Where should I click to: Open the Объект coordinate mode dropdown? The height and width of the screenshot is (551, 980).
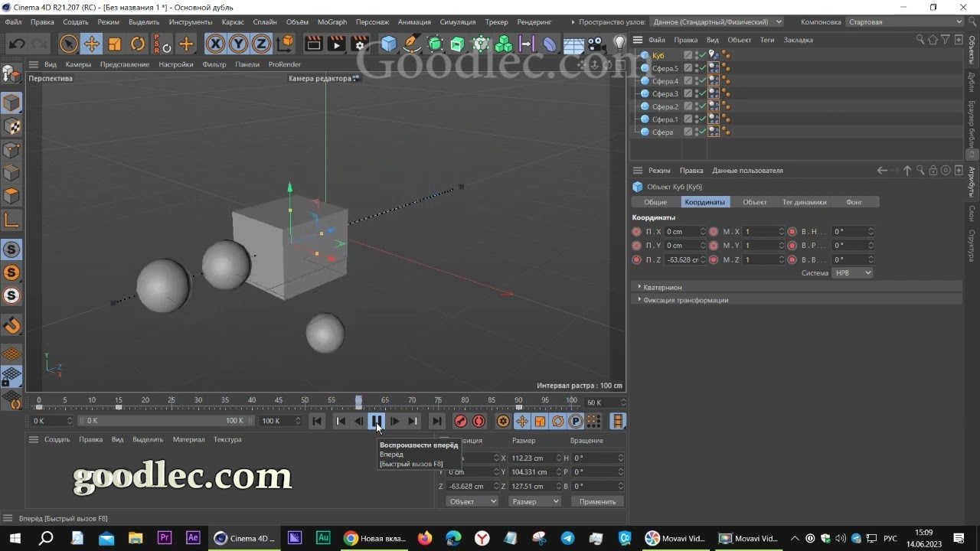pyautogui.click(x=472, y=501)
